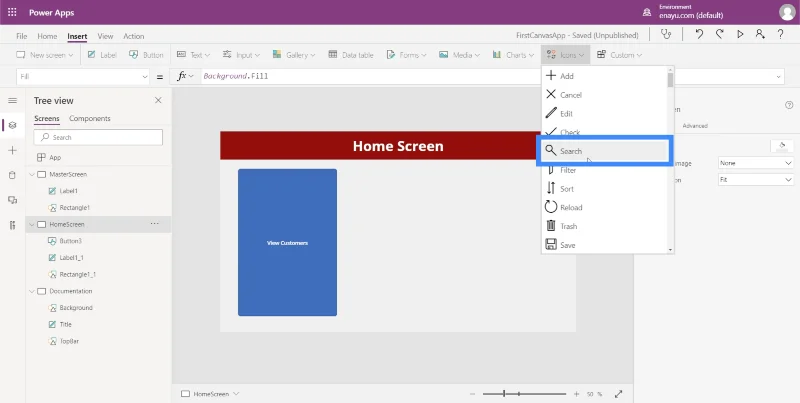Open Tree view layers icon in sidebar

(x=12, y=125)
